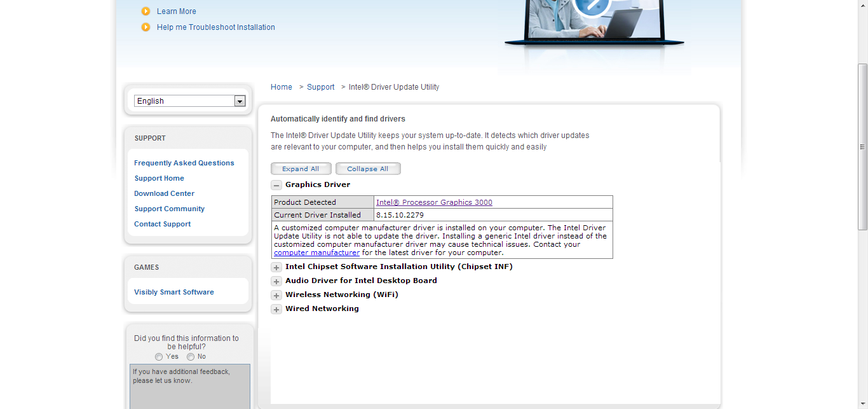Expand Audio Driver for Intel Desktop Board
Screen dimensions: 868x409
coord(276,281)
